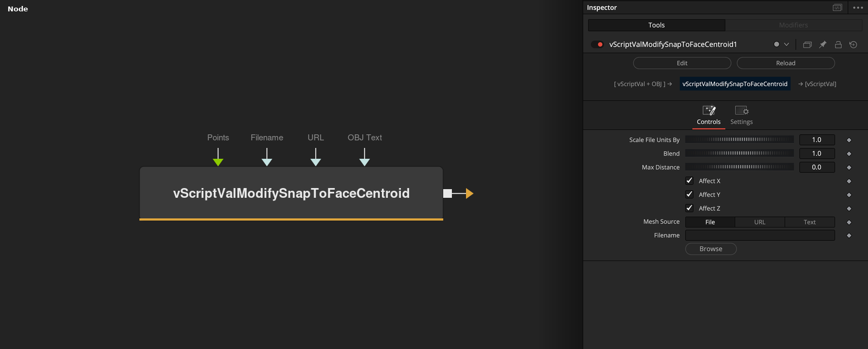
Task: Toggle the red node enable switch
Action: pos(597,44)
